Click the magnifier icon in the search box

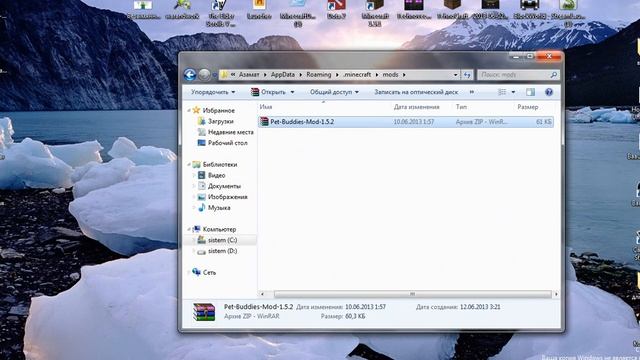(x=553, y=75)
